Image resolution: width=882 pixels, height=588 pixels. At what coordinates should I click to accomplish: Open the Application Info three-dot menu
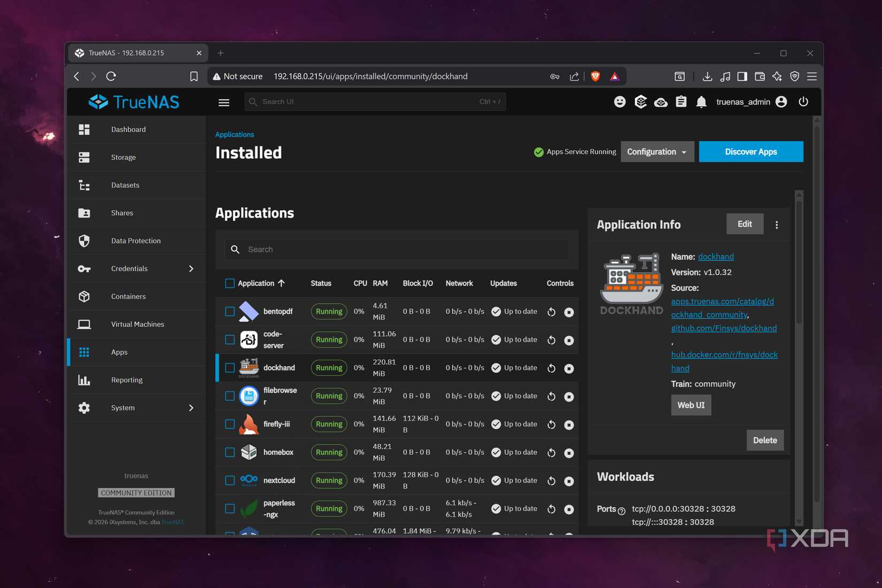777,225
